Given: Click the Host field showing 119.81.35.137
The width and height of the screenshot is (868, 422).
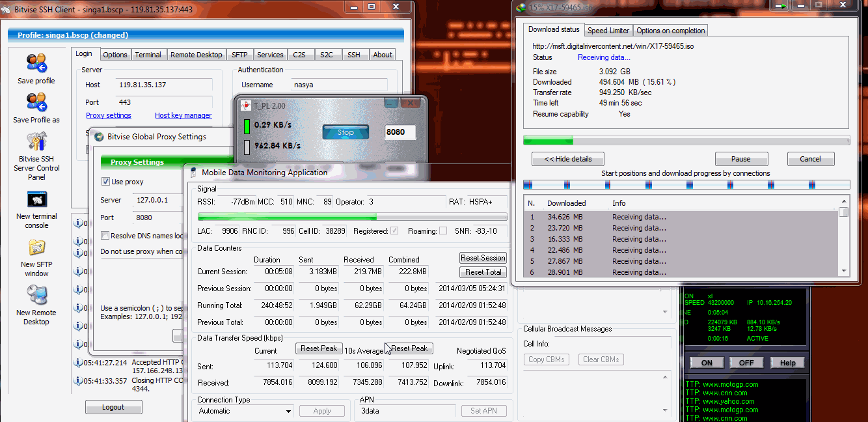Looking at the screenshot, I should click(165, 85).
